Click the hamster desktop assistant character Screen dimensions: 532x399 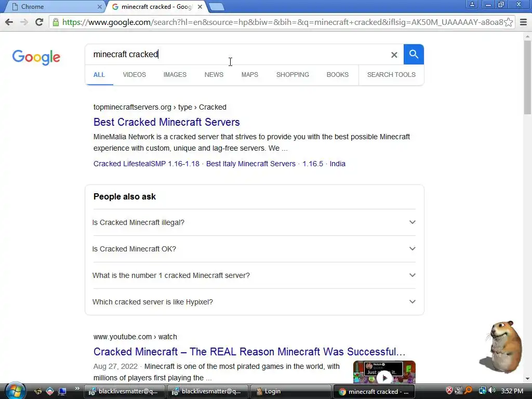pyautogui.click(x=502, y=347)
